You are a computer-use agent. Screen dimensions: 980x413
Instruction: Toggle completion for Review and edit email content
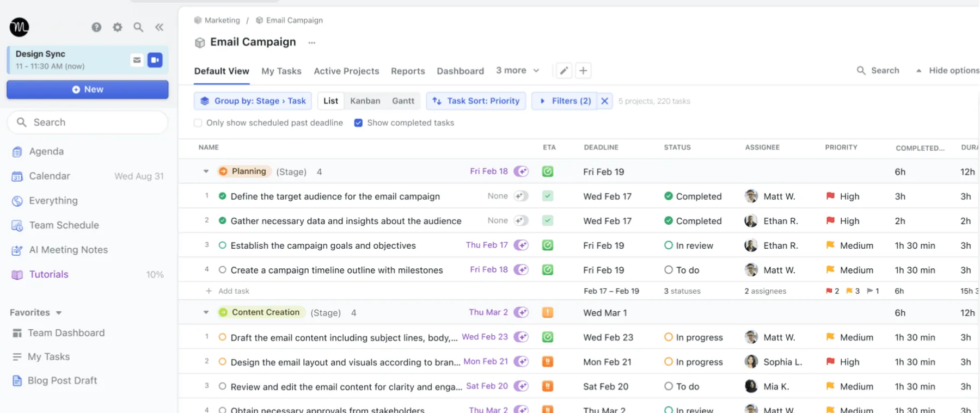[x=222, y=386]
